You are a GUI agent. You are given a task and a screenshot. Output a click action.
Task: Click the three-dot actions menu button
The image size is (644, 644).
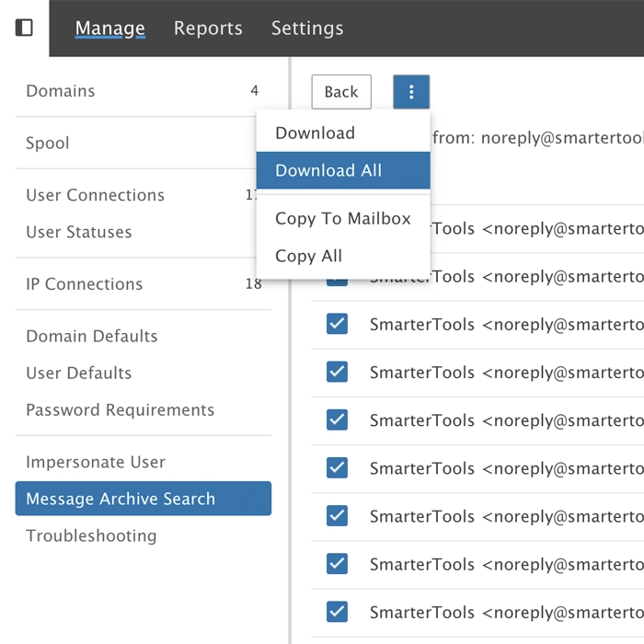(x=411, y=92)
